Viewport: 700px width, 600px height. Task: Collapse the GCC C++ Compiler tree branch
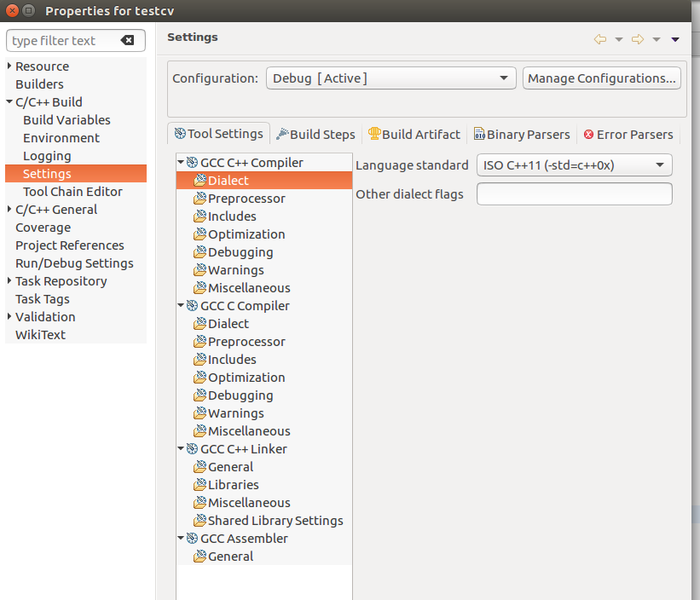(x=180, y=162)
